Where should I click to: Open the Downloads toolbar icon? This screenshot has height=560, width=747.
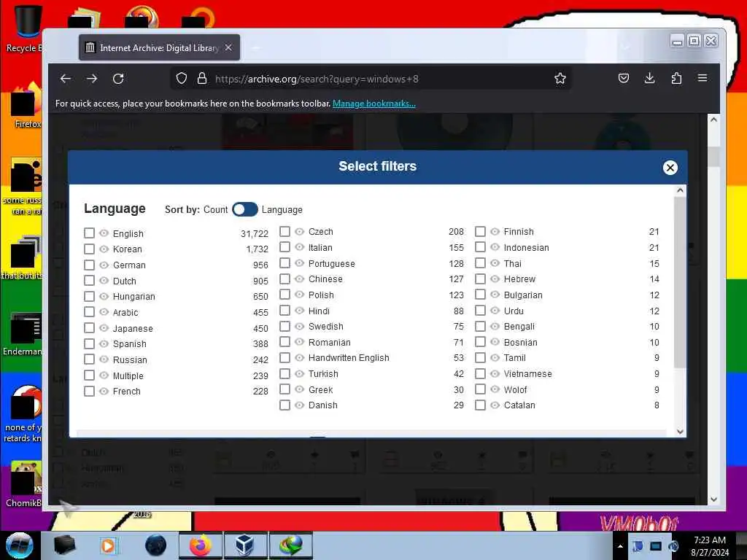(x=649, y=78)
